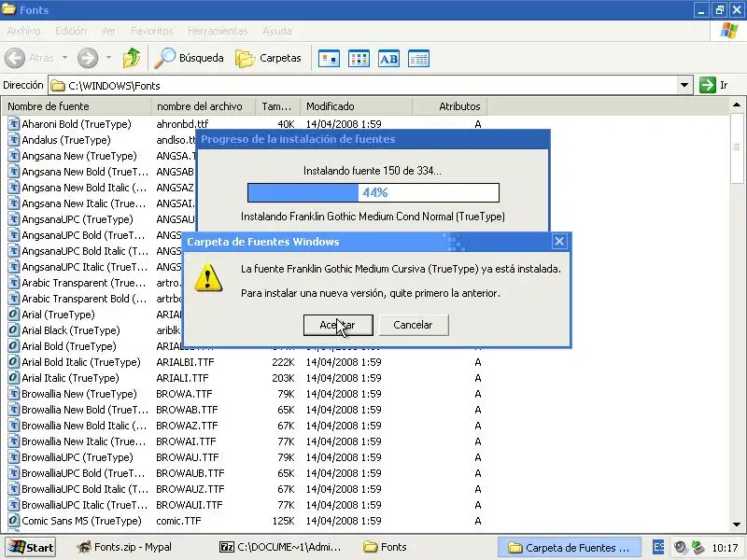Select the AngsanaUPC (TrueType) font icon
Viewport: 747px width, 560px height.
tap(14, 219)
